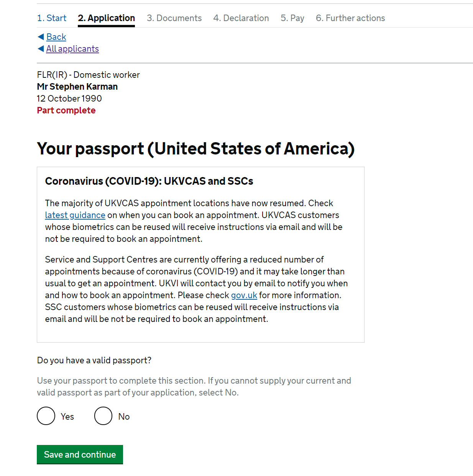Click the No label text

click(x=124, y=417)
